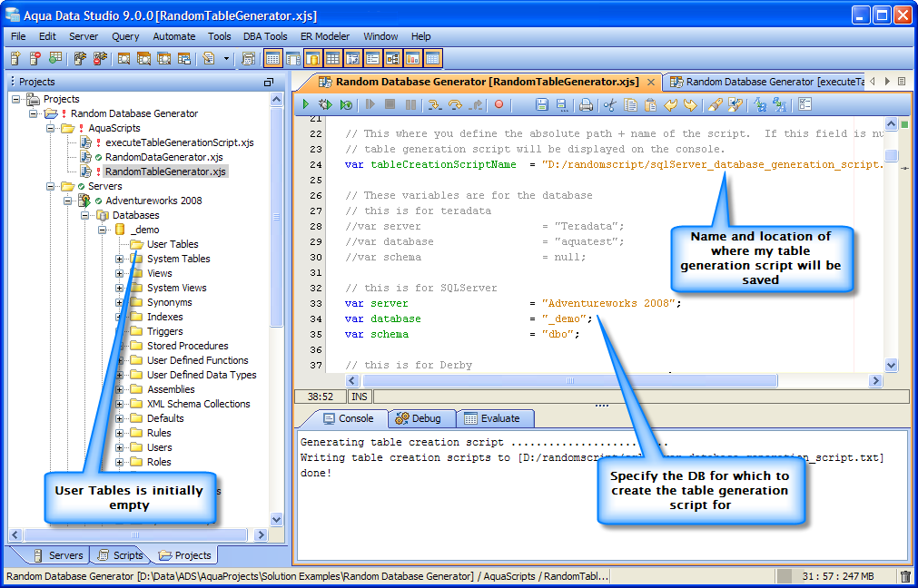
Task: Click the memory indicator showing 247 MB
Action: [837, 576]
